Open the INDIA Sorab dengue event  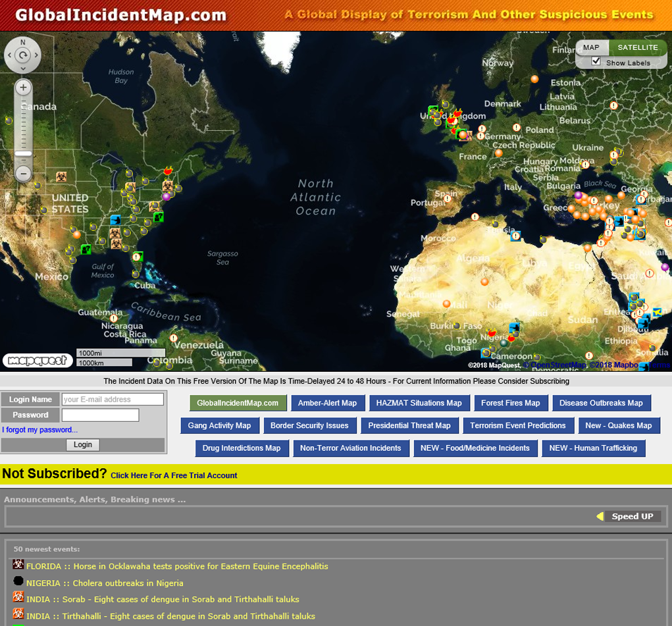click(x=163, y=600)
